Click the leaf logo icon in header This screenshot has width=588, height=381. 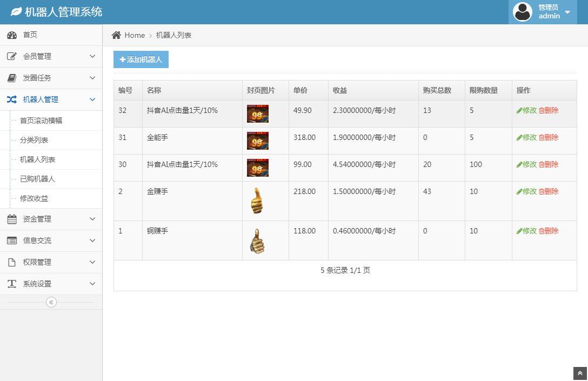[16, 11]
